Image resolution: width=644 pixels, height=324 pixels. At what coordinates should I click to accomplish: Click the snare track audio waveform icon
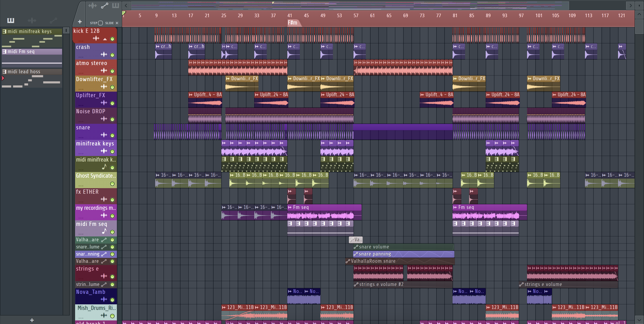(104, 135)
